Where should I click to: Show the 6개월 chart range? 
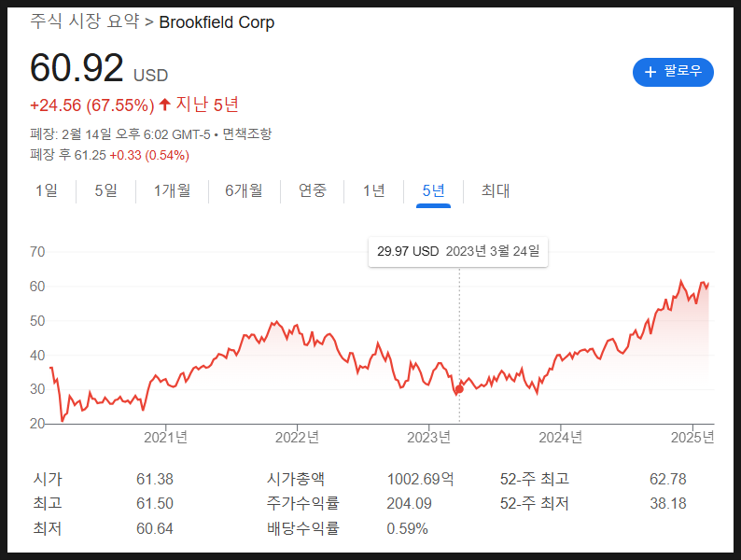click(244, 190)
